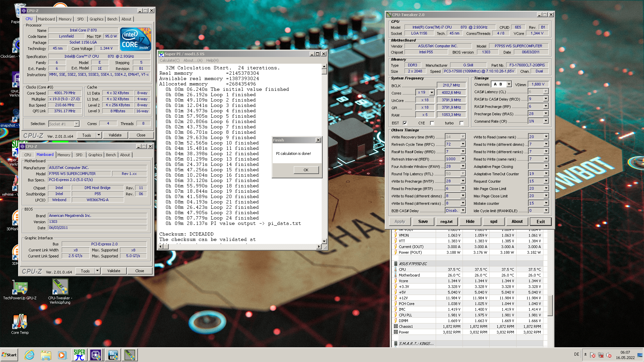This screenshot has width=644, height=362.
Task: Switch to Bench tab in CPU-Z Processor window
Action: click(x=112, y=19)
